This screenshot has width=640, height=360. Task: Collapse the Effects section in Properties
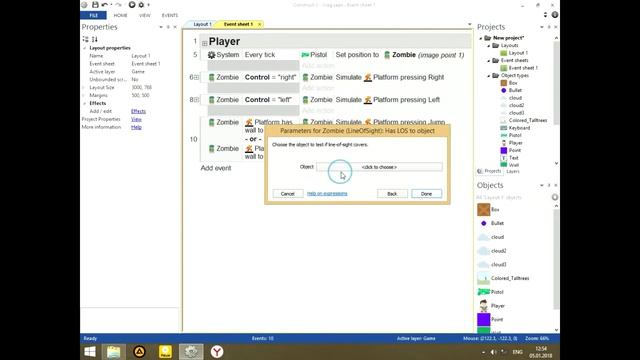(84, 103)
